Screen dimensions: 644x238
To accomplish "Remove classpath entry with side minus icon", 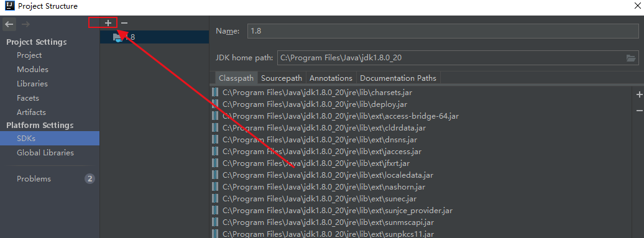I will [639, 111].
